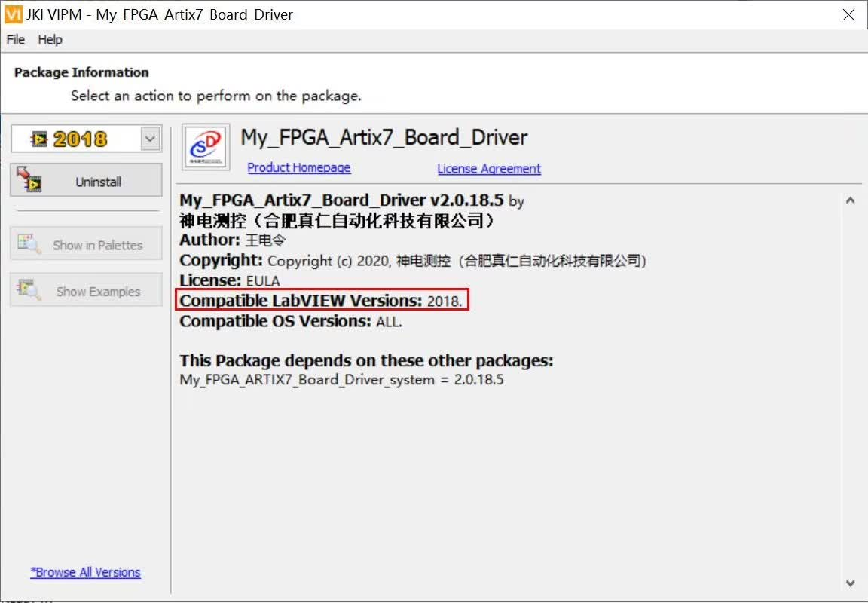This screenshot has width=868, height=603.
Task: Open the File menu
Action: [x=16, y=40]
